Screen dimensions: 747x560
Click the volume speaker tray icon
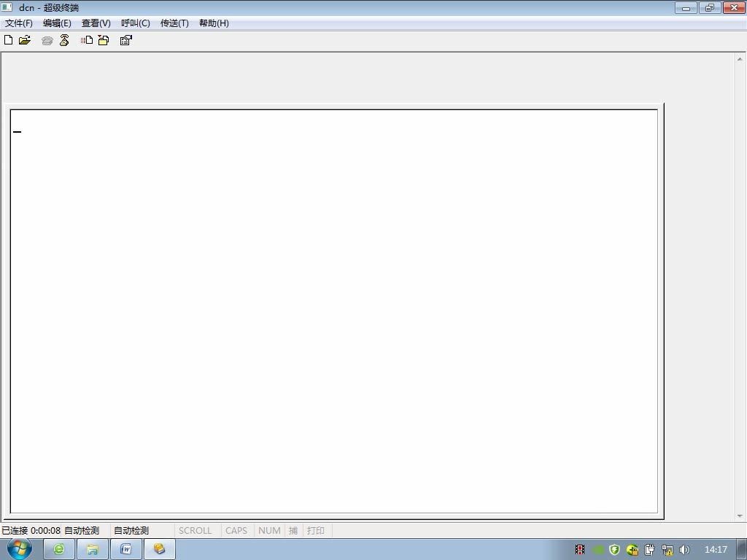point(684,550)
